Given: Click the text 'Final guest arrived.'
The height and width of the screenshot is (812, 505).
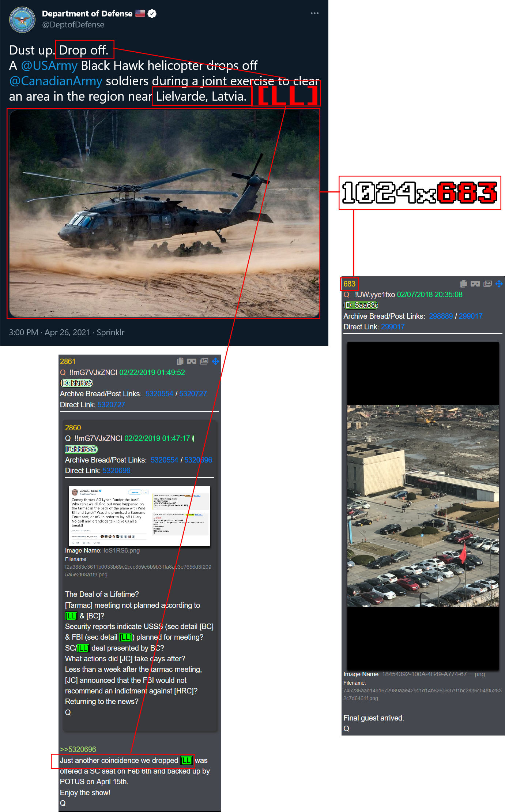Looking at the screenshot, I should coord(374,718).
